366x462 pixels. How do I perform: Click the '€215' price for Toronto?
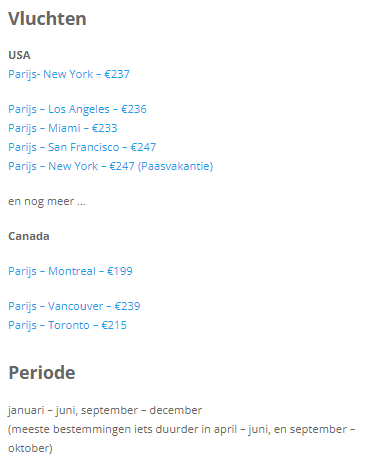[114, 325]
